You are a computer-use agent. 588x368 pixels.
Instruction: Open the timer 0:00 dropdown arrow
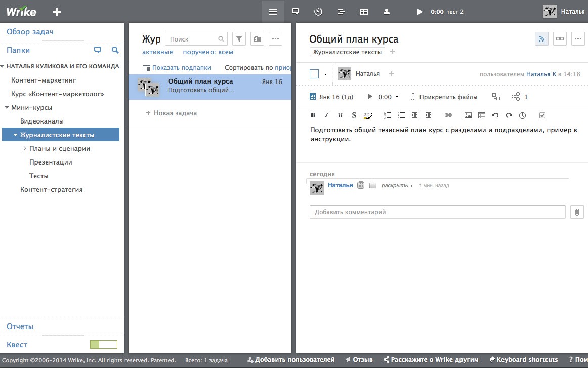(x=397, y=97)
